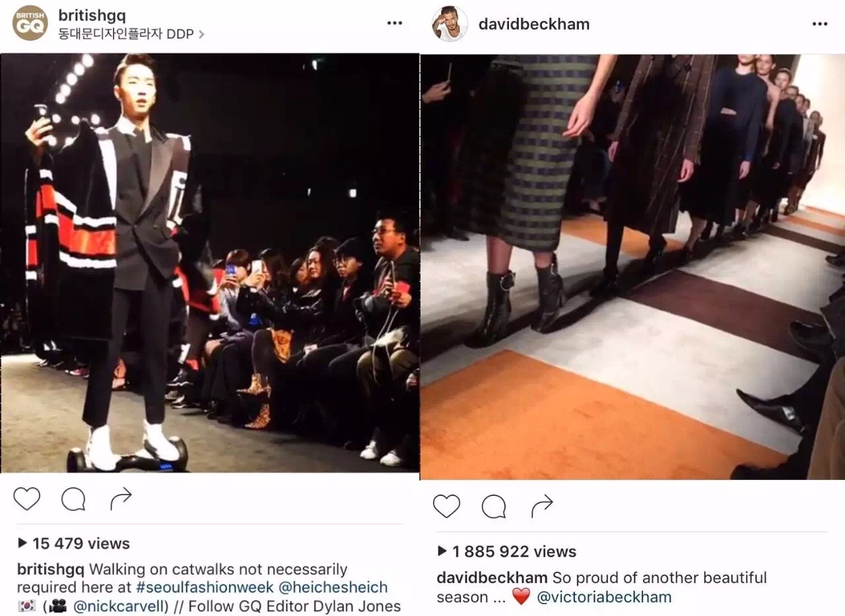Open the davidbeckham username in header
The height and width of the screenshot is (616, 845).
pyautogui.click(x=534, y=24)
